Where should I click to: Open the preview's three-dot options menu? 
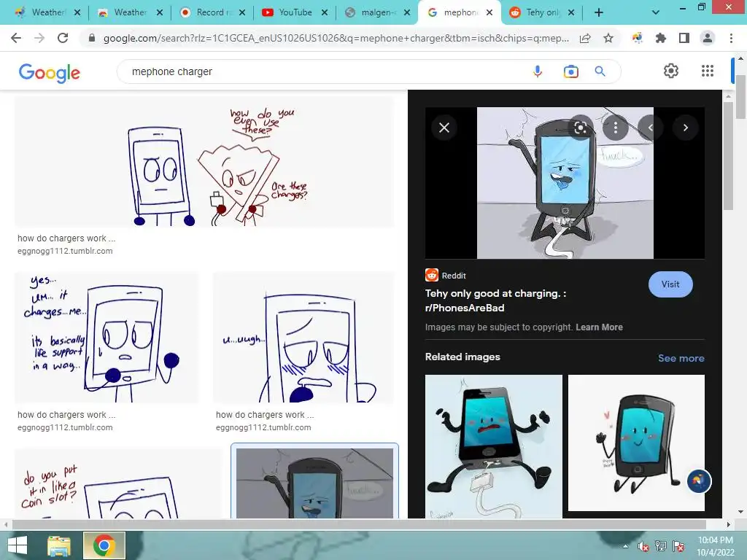[616, 128]
